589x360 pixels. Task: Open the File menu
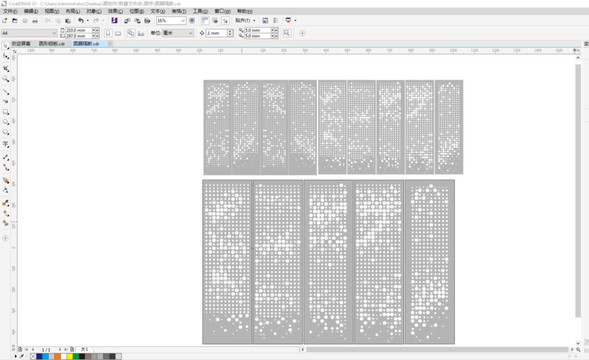10,11
